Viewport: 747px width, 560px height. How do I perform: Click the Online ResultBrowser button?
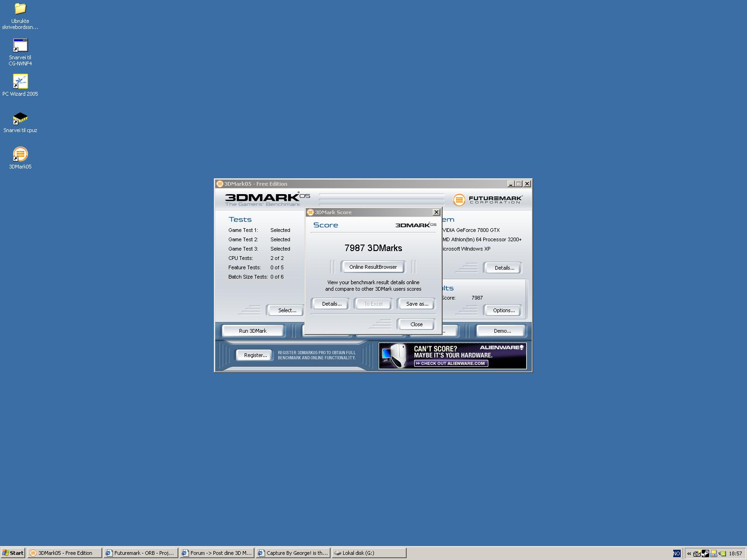373,267
